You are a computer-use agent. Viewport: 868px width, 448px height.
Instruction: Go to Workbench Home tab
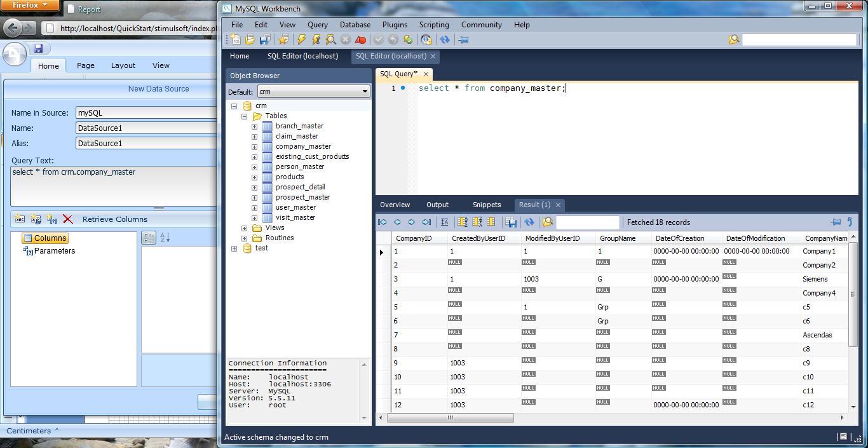tap(240, 56)
